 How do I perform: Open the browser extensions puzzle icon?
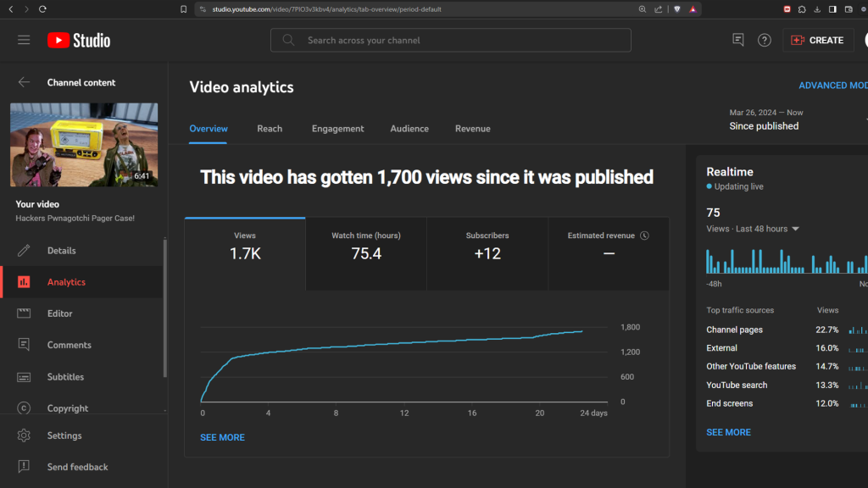[x=802, y=8]
